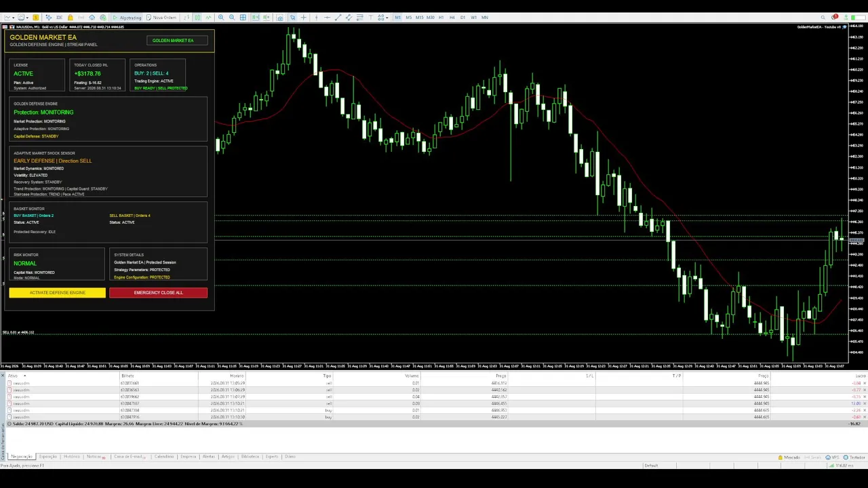Click the zoom in magnifier icon
The height and width of the screenshot is (488, 868).
221,18
